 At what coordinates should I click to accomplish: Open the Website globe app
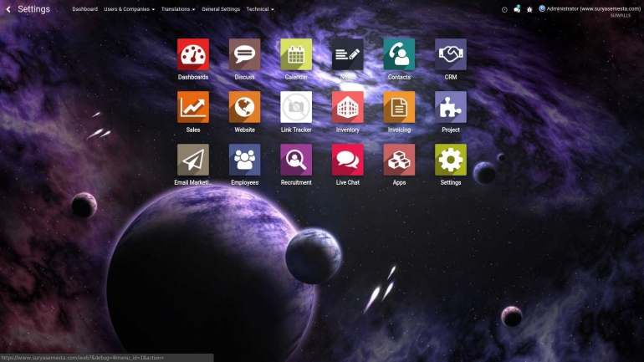(244, 107)
